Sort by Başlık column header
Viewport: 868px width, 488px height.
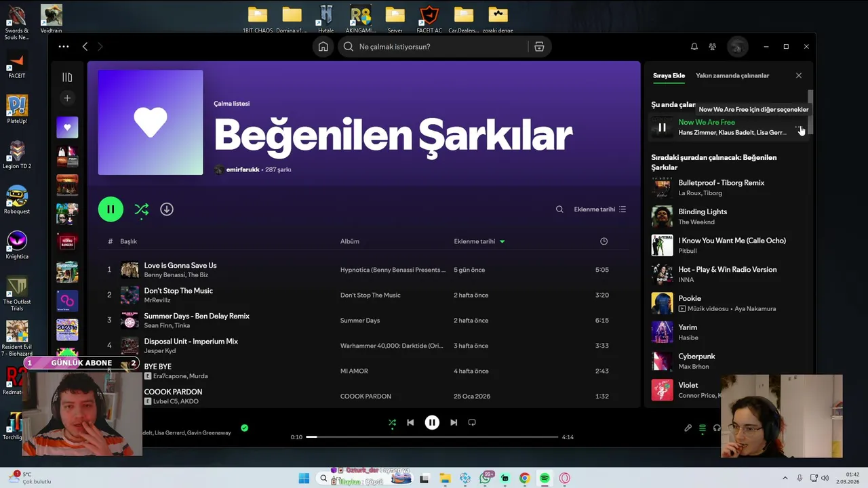click(129, 241)
